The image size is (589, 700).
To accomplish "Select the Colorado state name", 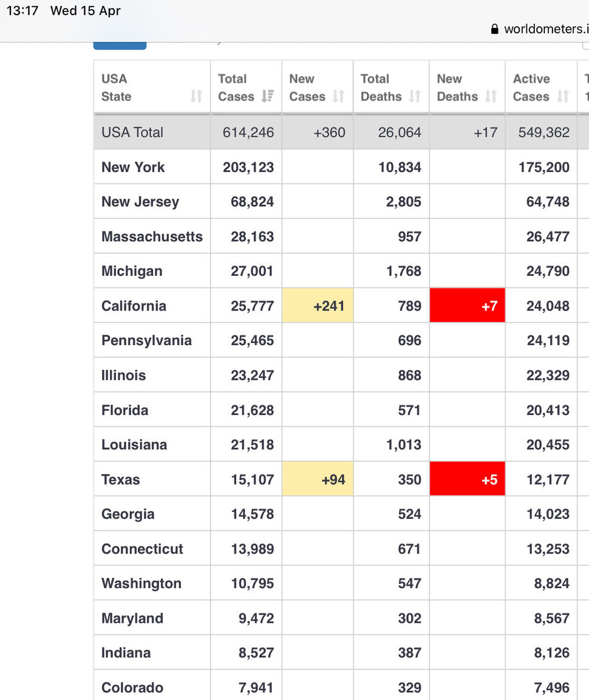I will (132, 687).
